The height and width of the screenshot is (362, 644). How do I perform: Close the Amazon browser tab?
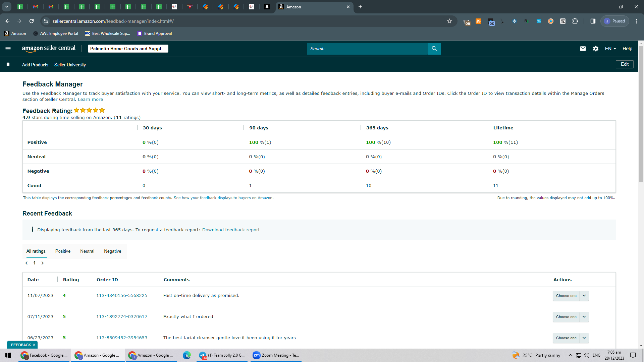[x=348, y=7]
